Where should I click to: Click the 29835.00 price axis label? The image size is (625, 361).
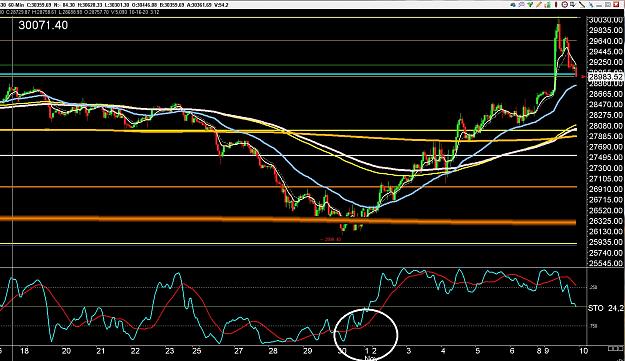point(605,30)
